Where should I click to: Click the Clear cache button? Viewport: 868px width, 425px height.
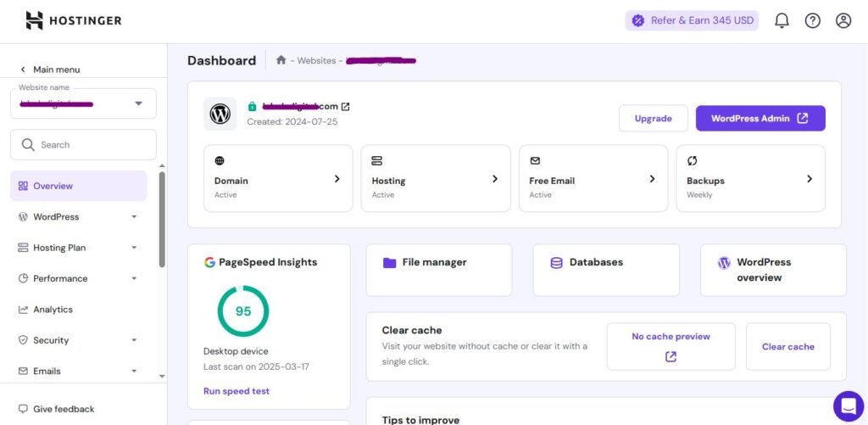click(788, 347)
